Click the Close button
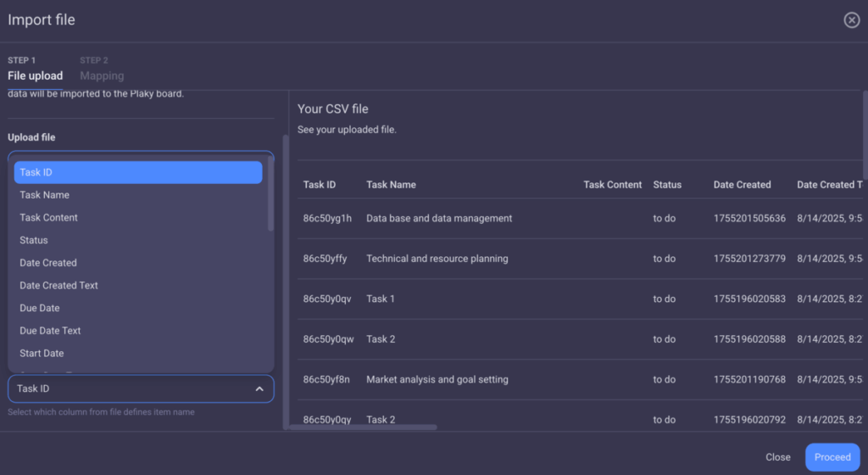 (x=778, y=457)
